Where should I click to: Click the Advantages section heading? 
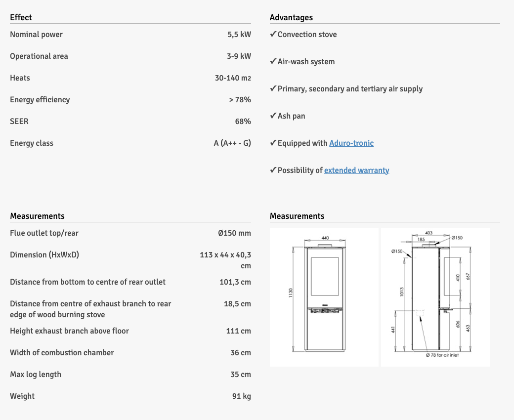[291, 17]
